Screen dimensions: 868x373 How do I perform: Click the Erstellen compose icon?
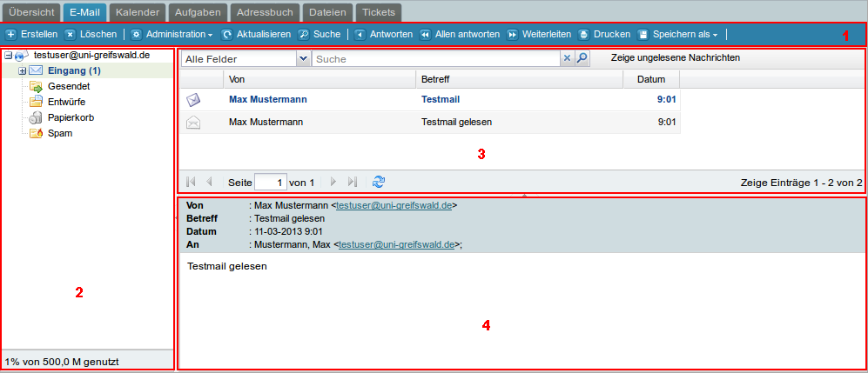(11, 35)
